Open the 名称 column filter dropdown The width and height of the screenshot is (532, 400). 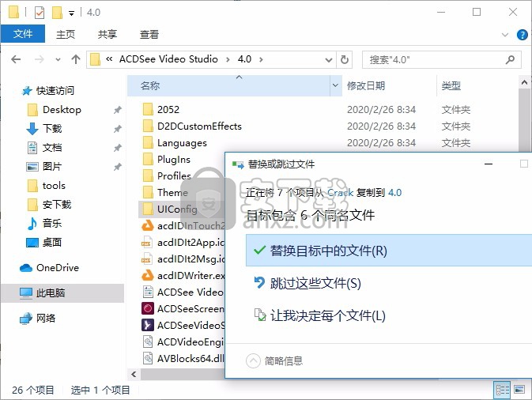(335, 86)
